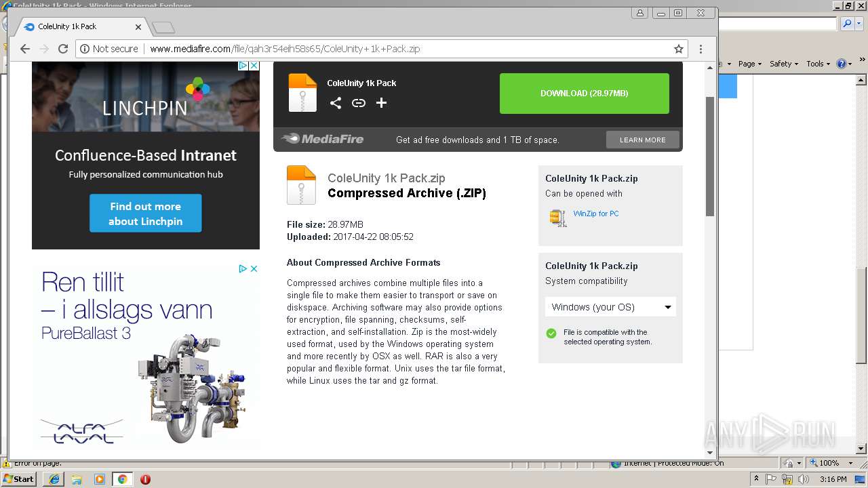
Task: Click the scrollbar up arrow in Chrome
Action: [710, 68]
